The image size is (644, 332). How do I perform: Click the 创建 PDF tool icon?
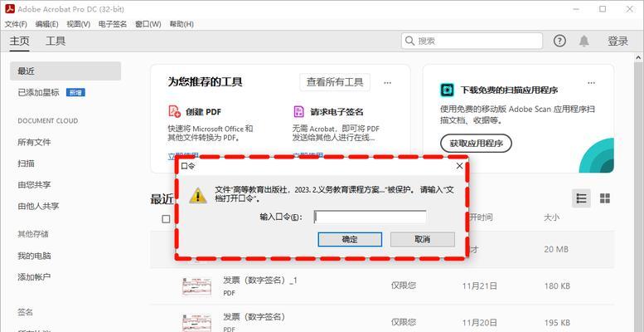click(x=175, y=111)
